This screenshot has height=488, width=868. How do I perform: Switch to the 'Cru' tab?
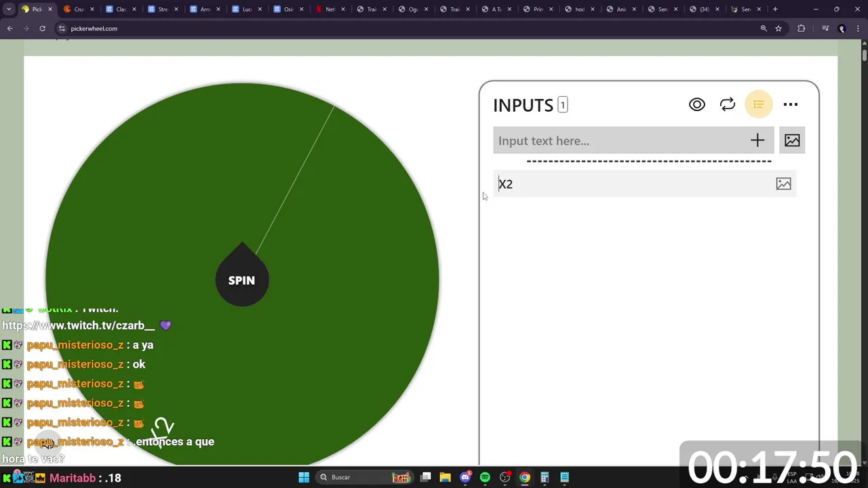[x=79, y=9]
